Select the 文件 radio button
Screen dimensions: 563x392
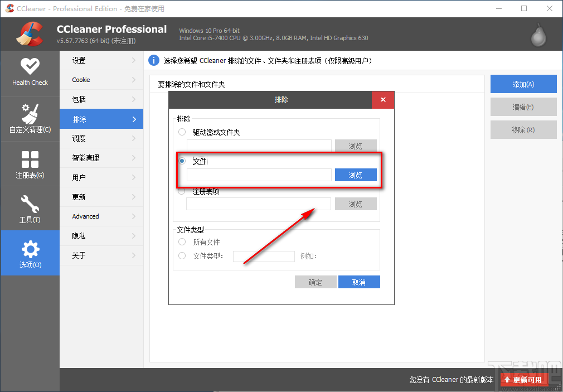pos(182,161)
